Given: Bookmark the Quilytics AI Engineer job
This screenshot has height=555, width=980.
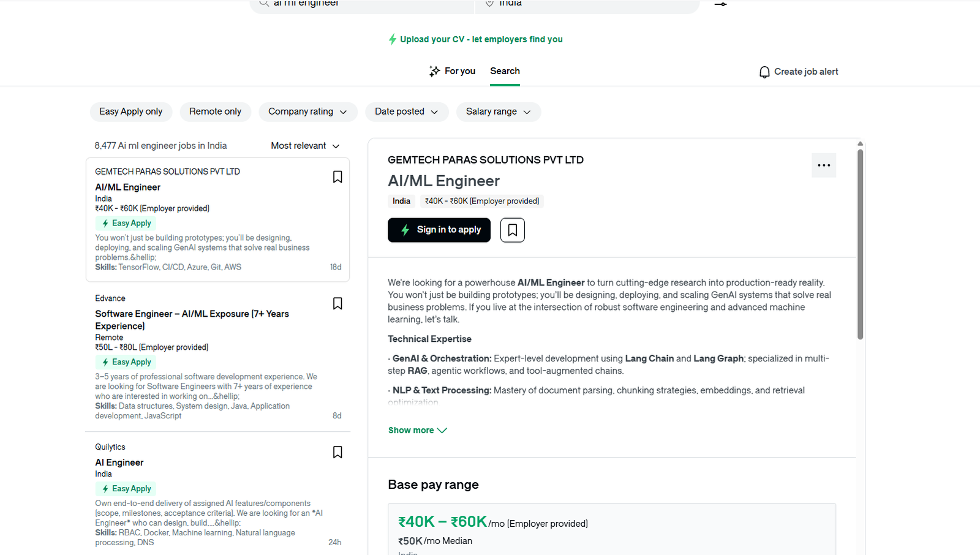Looking at the screenshot, I should coord(337,452).
